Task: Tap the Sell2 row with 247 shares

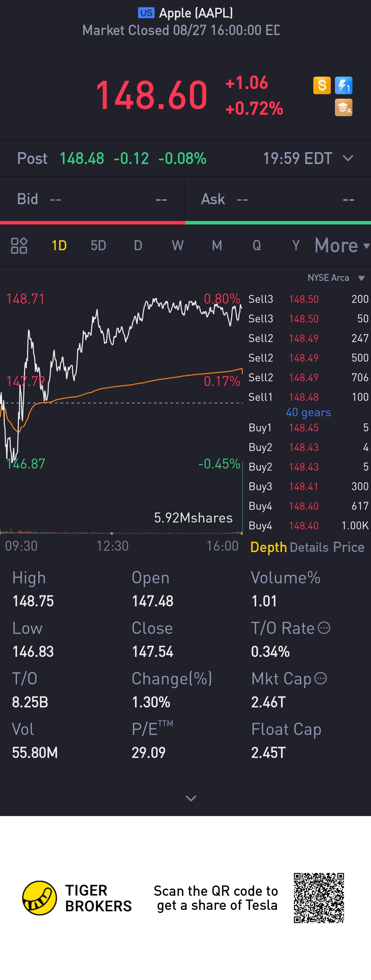Action: (308, 338)
